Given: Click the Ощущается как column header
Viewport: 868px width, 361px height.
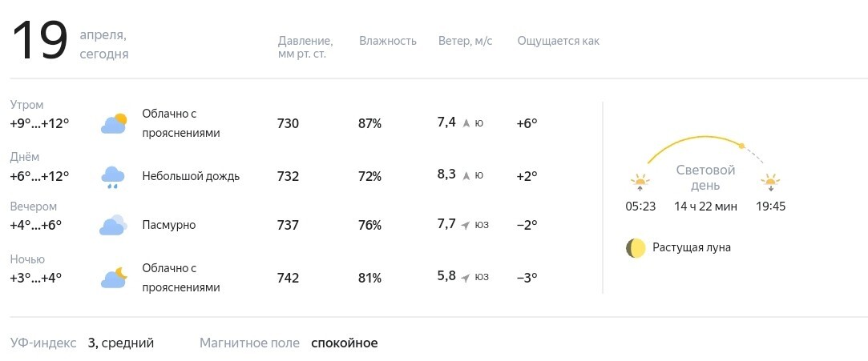Looking at the screenshot, I should click(558, 42).
